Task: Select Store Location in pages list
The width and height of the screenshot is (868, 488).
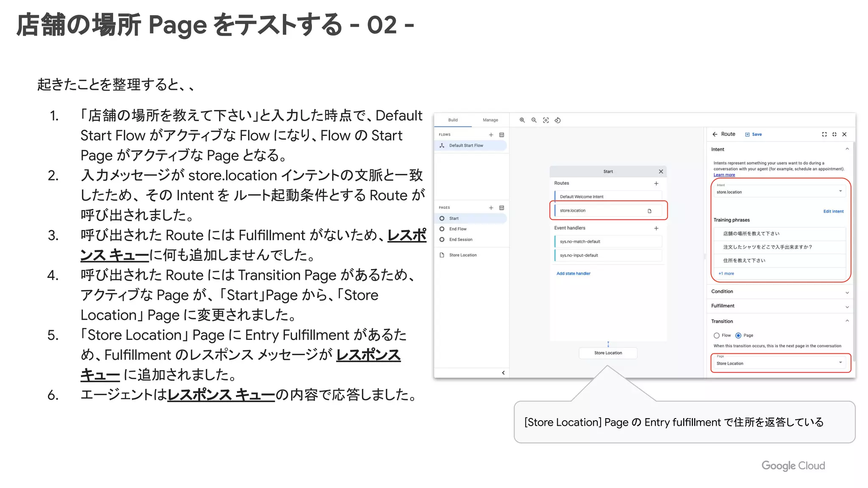Action: (x=471, y=255)
